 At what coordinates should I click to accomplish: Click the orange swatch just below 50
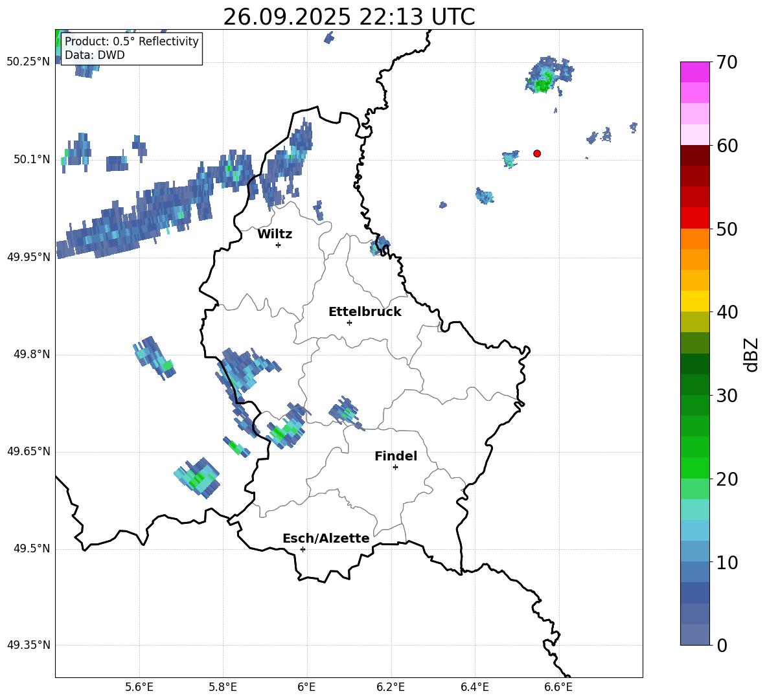(x=695, y=239)
